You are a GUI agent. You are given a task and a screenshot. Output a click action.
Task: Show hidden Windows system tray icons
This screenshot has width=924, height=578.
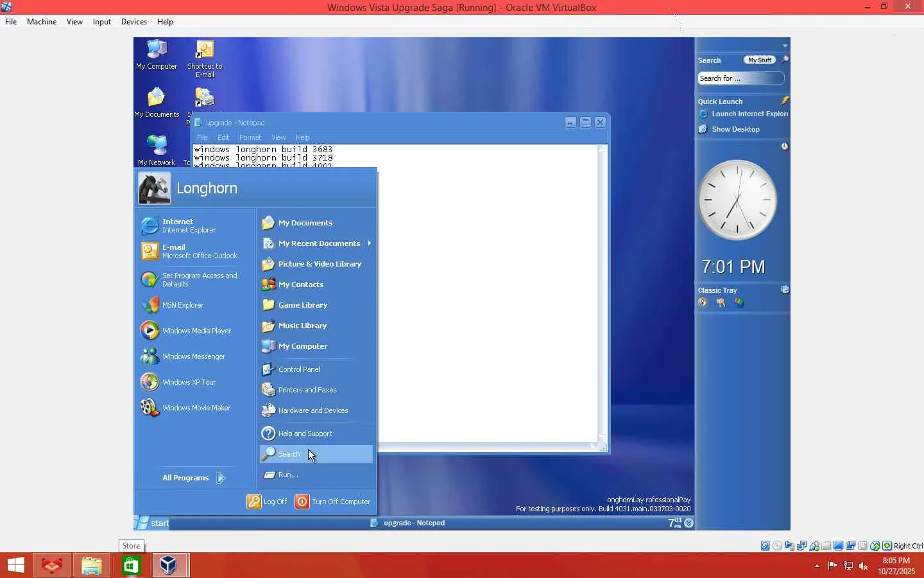coord(817,566)
